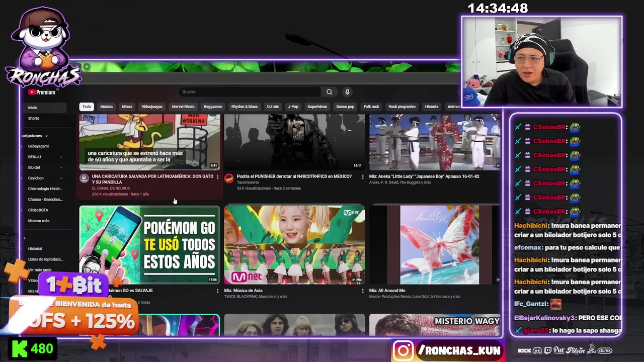Click 'EL CANAL DE NEURUS' channel name
The image size is (644, 362).
(111, 189)
